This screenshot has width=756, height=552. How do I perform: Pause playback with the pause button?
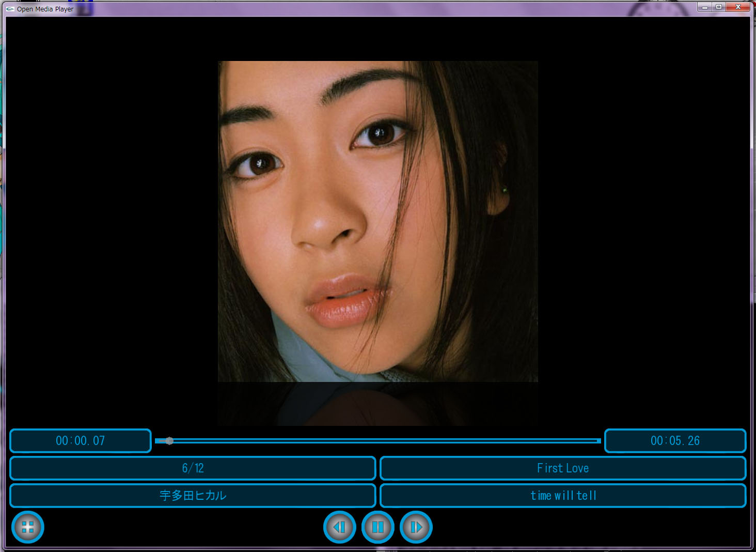point(378,527)
